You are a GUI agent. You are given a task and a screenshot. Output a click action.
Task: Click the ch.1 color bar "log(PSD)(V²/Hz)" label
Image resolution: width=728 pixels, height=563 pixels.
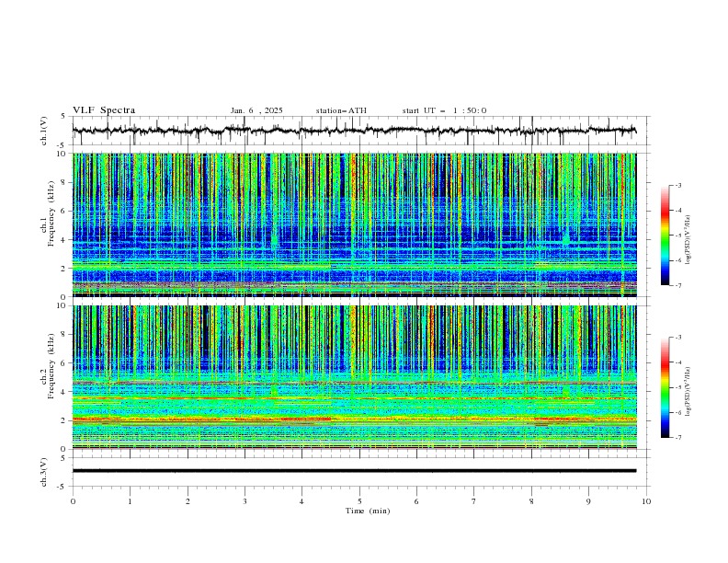coord(688,240)
